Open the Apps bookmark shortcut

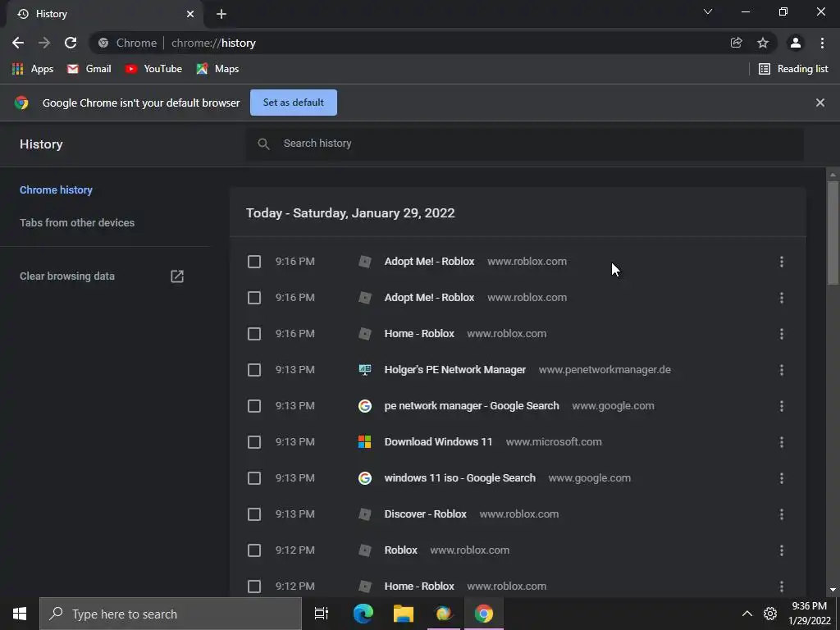(x=33, y=69)
